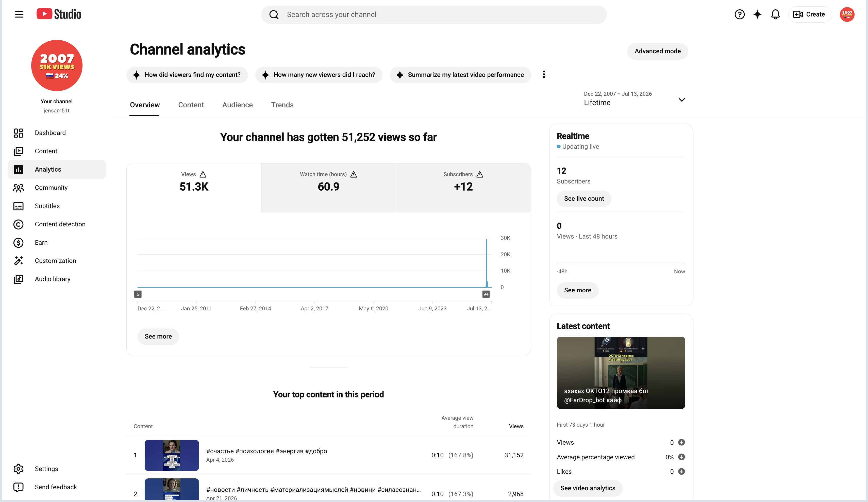The width and height of the screenshot is (868, 502).
Task: Open the latest content video thumbnail
Action: click(x=621, y=373)
